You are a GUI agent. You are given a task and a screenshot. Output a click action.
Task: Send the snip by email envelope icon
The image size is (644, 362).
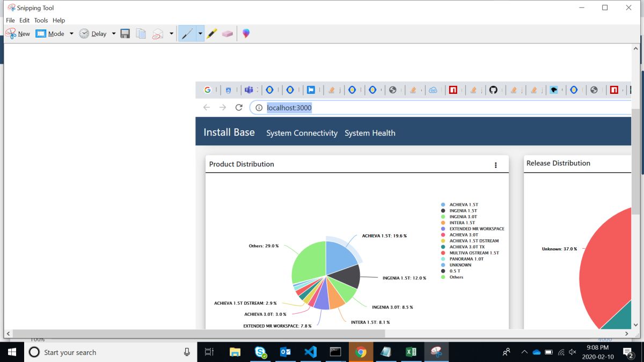click(157, 33)
